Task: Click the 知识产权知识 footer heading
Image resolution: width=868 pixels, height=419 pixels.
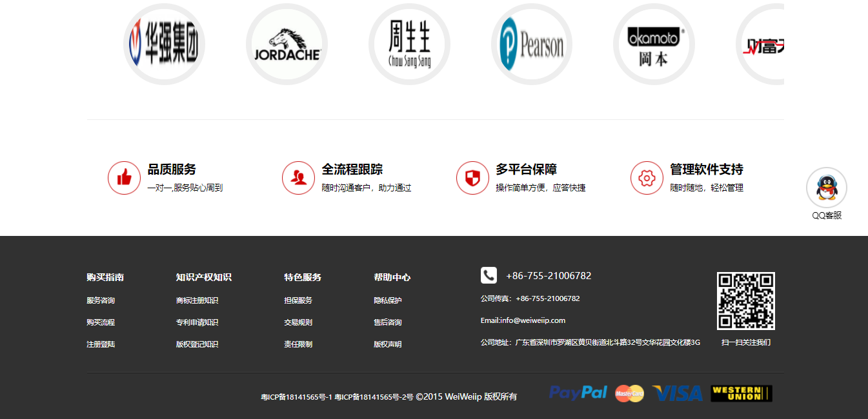Action: (x=203, y=277)
